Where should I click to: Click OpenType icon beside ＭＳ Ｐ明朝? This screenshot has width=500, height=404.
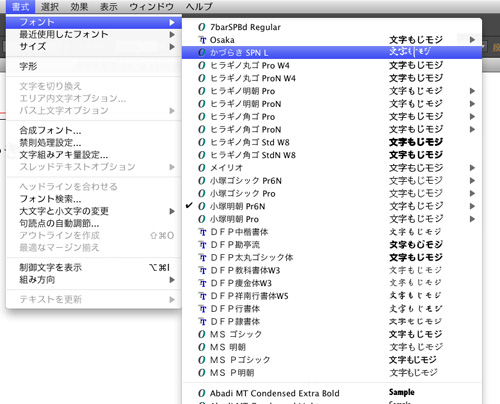point(202,373)
